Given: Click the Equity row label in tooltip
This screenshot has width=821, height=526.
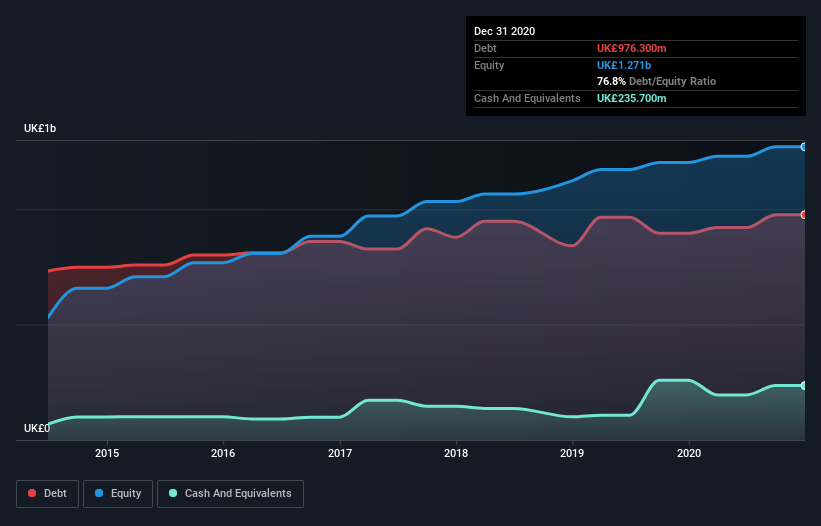Looking at the screenshot, I should tap(489, 65).
